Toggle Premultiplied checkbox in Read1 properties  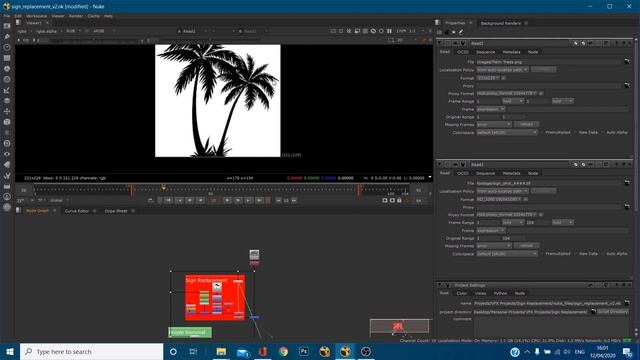point(542,132)
